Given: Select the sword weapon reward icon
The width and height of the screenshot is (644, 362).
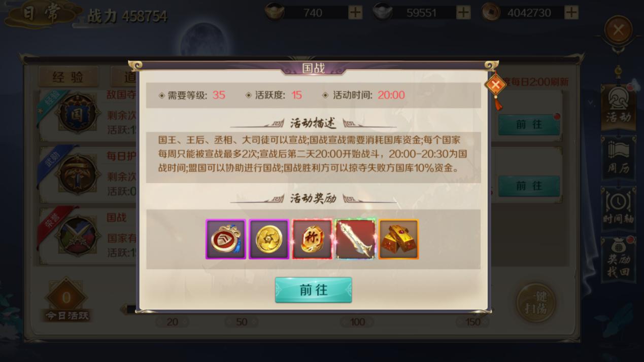Looking at the screenshot, I should (x=355, y=239).
